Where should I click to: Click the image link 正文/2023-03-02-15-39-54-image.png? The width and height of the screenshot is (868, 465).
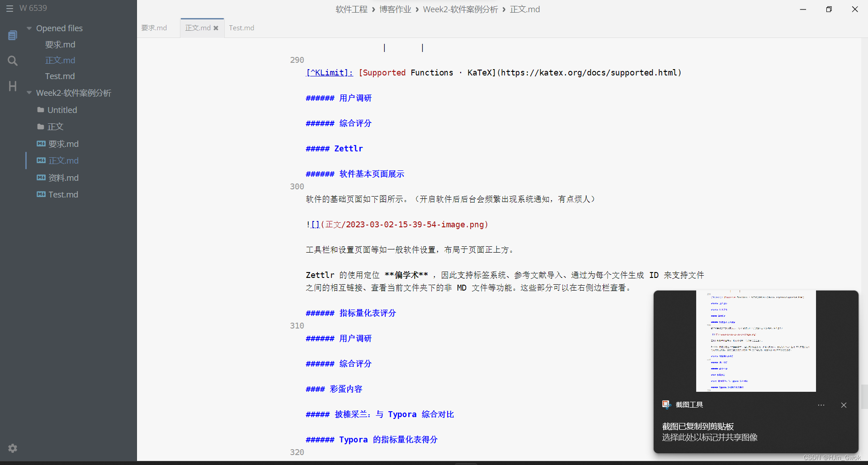click(405, 225)
